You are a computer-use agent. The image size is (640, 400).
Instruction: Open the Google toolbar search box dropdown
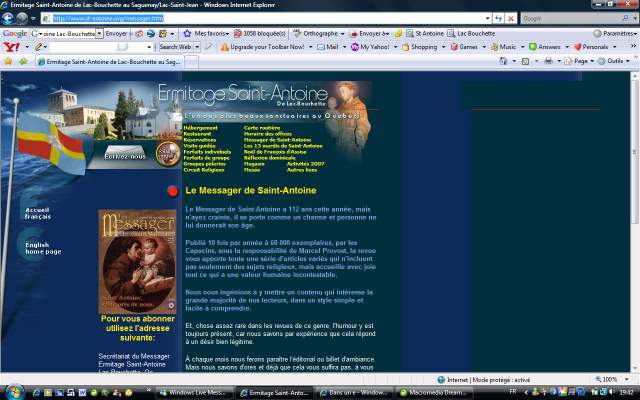tap(99, 33)
